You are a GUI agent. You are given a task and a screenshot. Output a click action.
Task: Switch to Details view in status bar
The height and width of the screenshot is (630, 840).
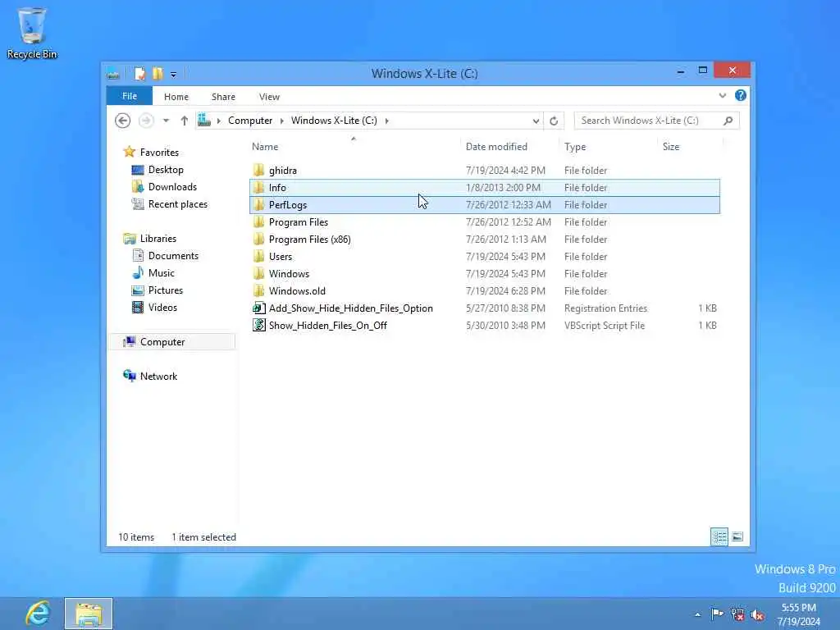[x=719, y=536]
